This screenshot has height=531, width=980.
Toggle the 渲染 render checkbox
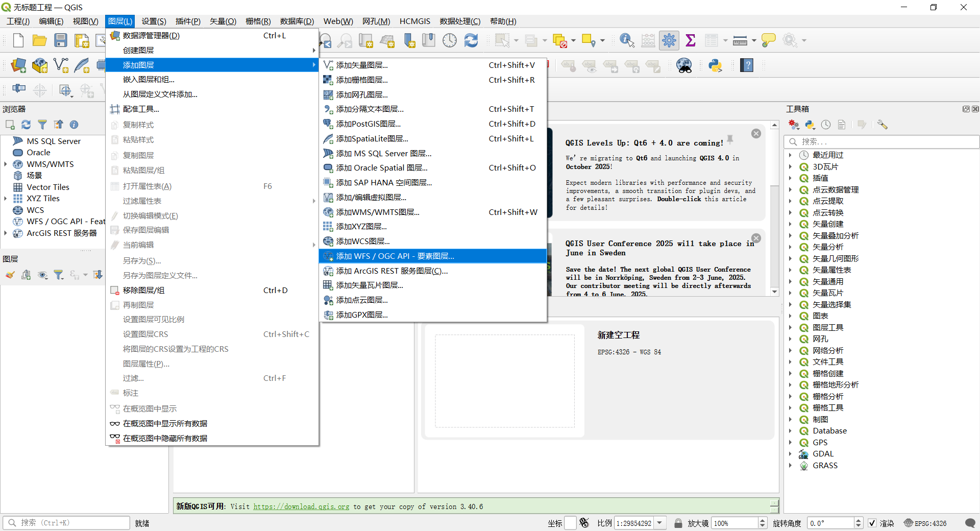click(872, 523)
